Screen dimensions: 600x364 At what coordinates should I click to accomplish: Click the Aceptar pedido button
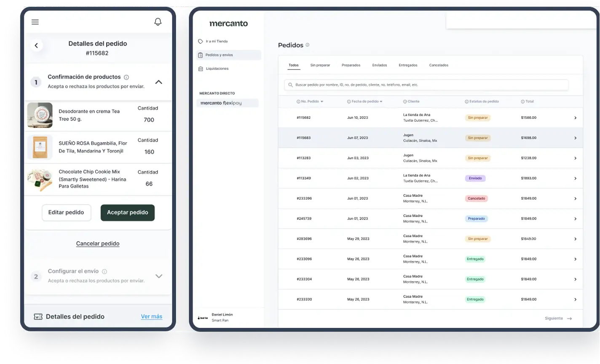pos(128,213)
